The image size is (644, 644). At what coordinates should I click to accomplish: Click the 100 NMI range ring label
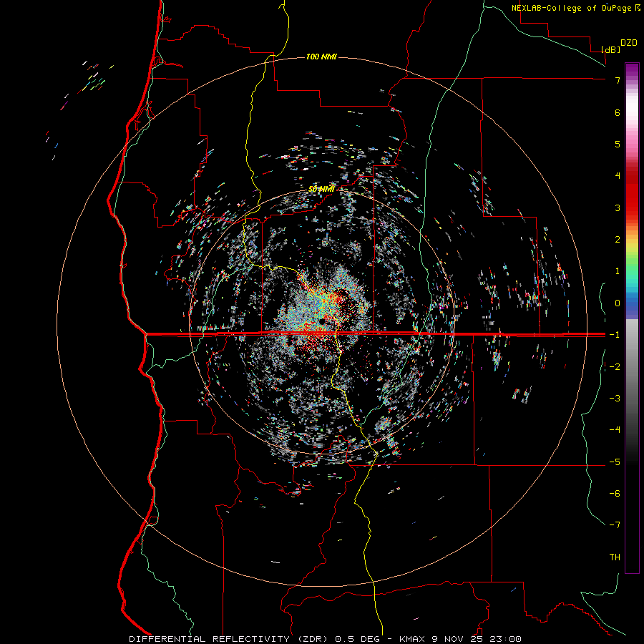321,57
